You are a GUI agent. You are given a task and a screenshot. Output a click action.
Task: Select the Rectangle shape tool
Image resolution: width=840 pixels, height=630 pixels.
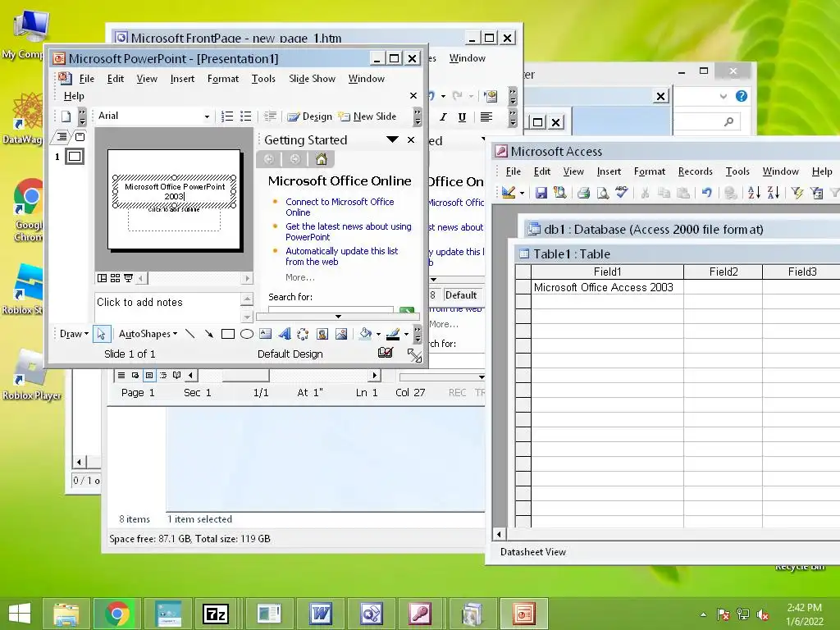[x=228, y=334]
